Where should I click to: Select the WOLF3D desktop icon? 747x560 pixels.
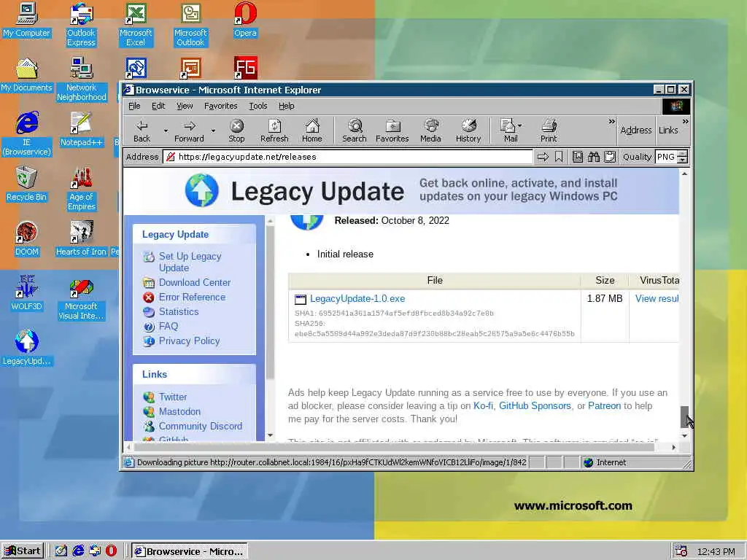point(27,294)
